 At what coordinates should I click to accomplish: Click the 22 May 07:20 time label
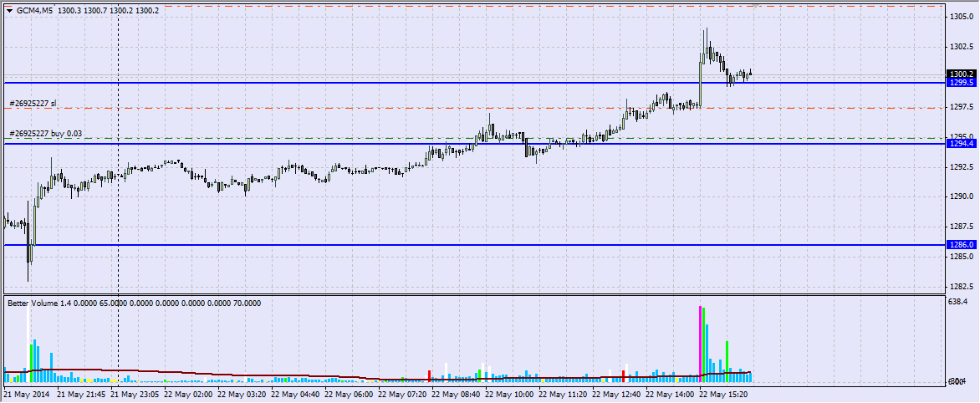[x=404, y=395]
